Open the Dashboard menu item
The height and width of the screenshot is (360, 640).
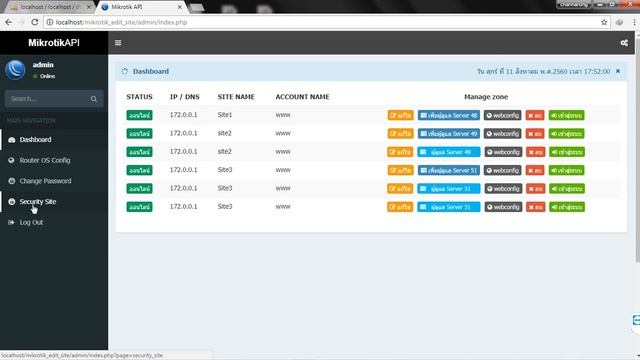coord(54,140)
